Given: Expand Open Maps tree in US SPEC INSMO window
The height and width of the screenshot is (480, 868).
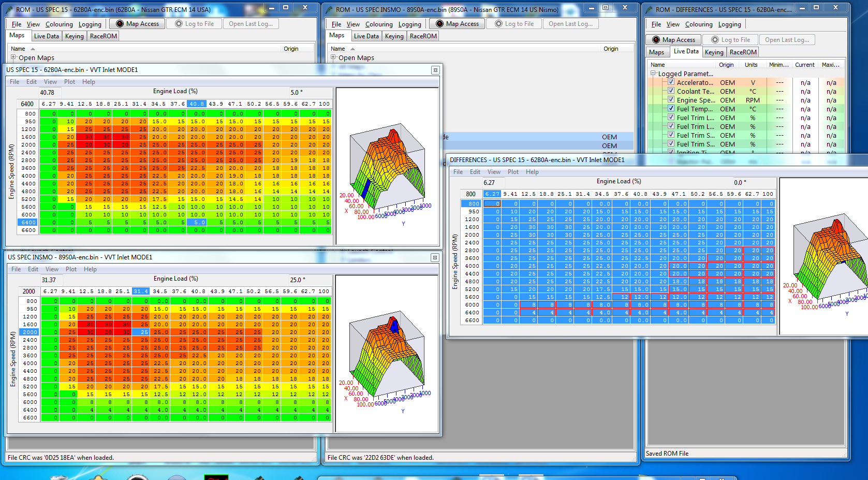Looking at the screenshot, I should [x=333, y=57].
